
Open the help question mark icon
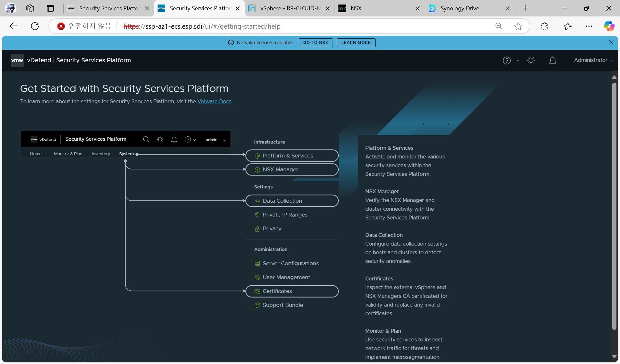(507, 60)
